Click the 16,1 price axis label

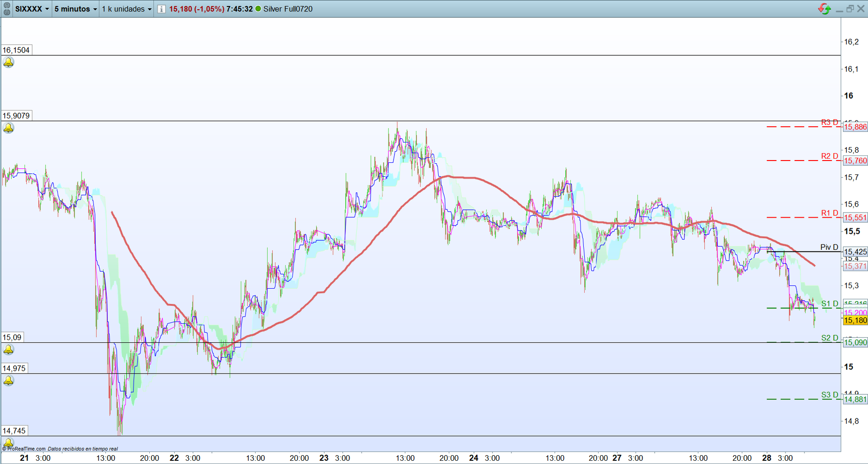[x=851, y=69]
